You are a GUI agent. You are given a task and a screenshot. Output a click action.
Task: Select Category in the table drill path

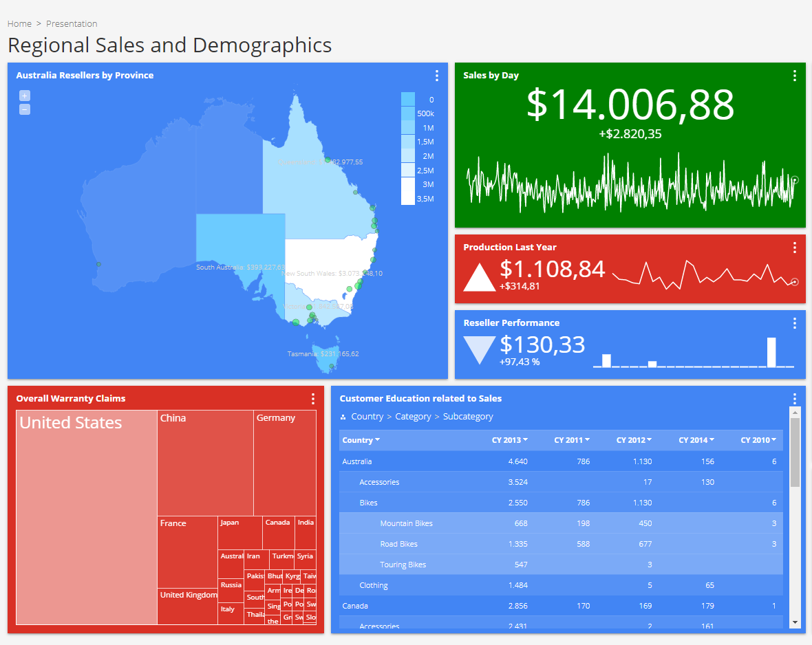413,417
